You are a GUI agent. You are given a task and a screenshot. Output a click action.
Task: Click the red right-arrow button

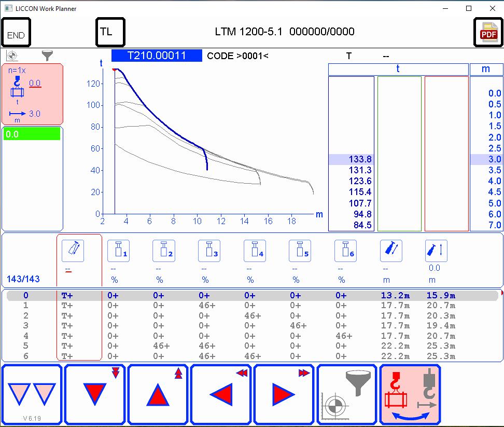point(284,394)
